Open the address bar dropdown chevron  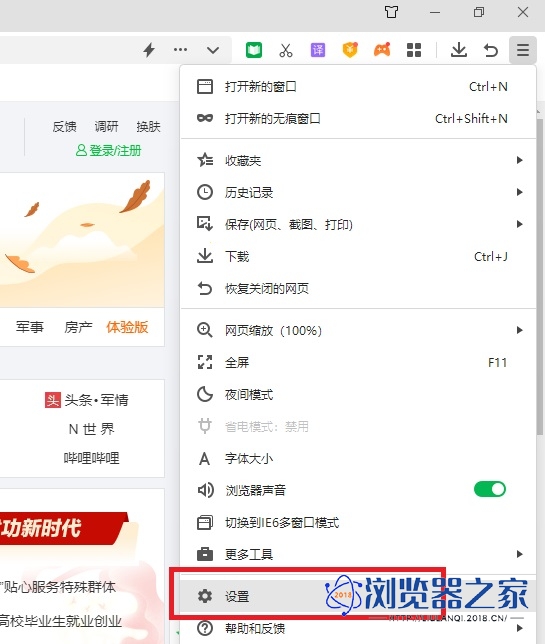point(213,50)
